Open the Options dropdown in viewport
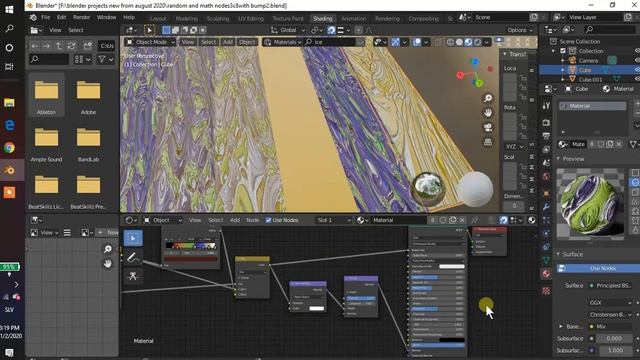Viewport: 640px width, 360px height. (x=520, y=30)
